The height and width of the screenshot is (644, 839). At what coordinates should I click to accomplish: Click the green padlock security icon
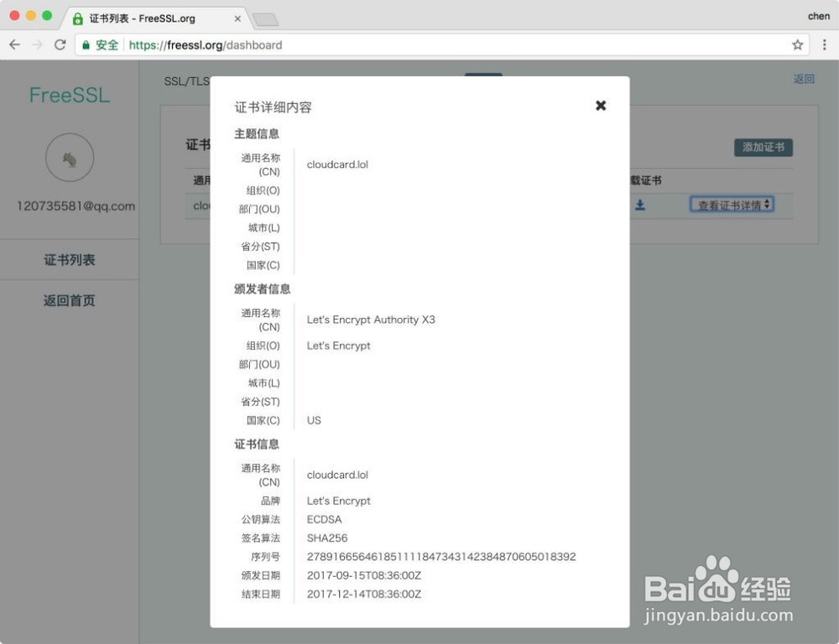(86, 45)
